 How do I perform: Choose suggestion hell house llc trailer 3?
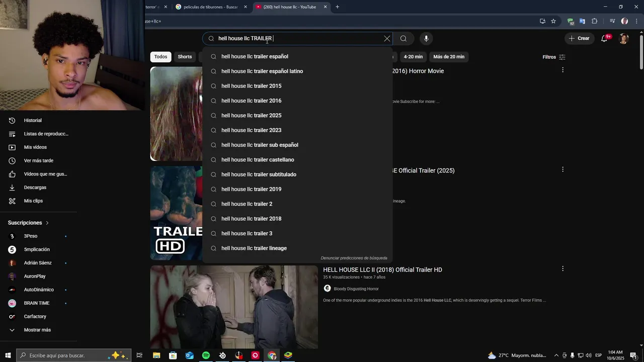pos(297,233)
